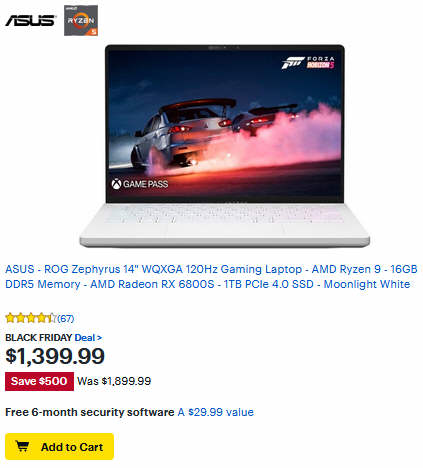Viewport: 423px width, 468px height.
Task: Click the first gold rating star
Action: click(10, 318)
